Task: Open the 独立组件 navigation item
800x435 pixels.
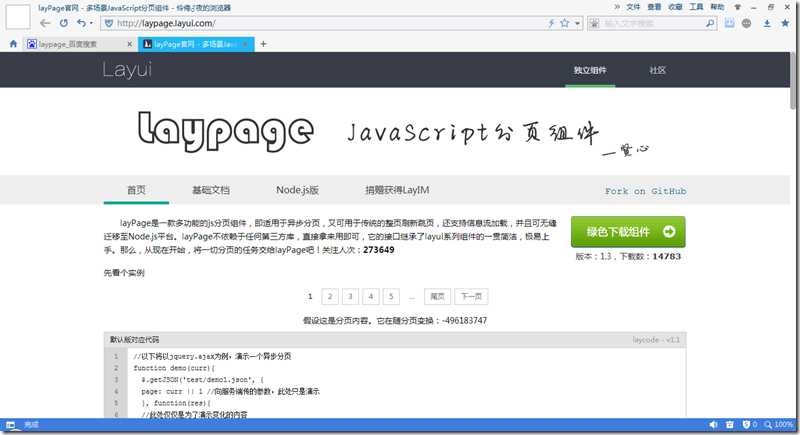Action: click(590, 70)
